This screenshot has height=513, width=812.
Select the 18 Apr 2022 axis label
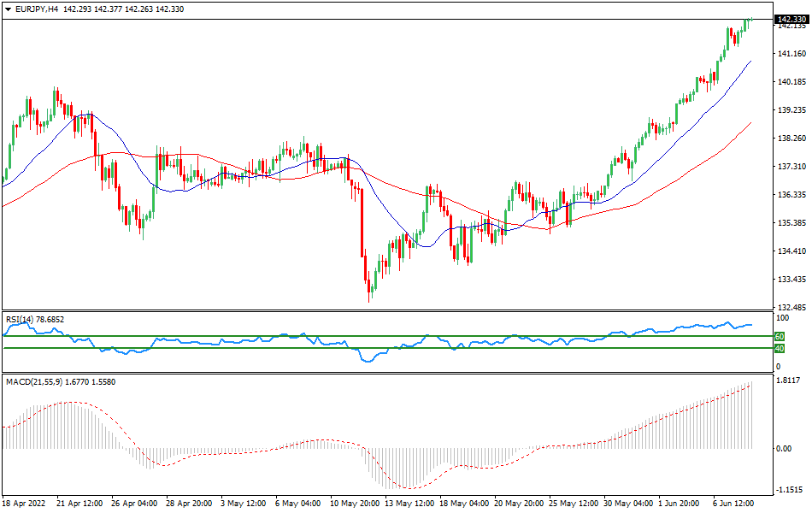point(24,504)
